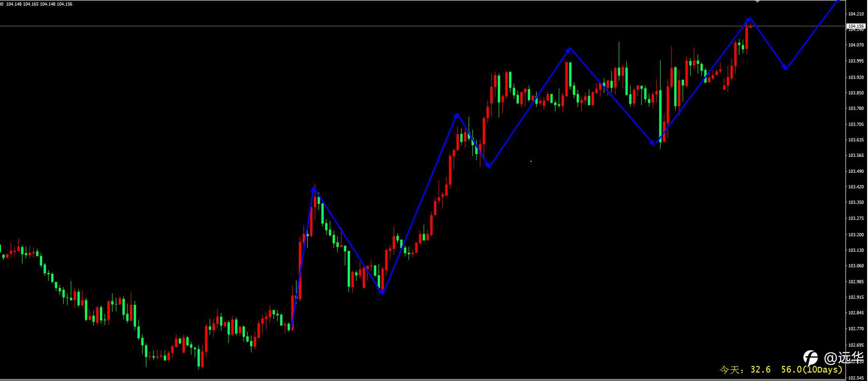Click the 103.490 price axis label

pos(856,171)
